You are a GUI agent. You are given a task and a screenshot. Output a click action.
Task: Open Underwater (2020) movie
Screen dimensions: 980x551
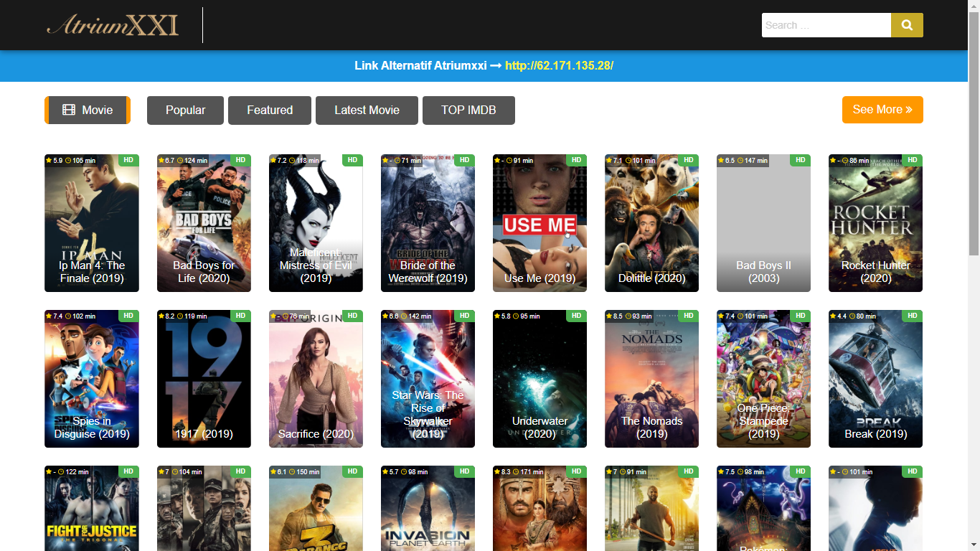point(540,379)
